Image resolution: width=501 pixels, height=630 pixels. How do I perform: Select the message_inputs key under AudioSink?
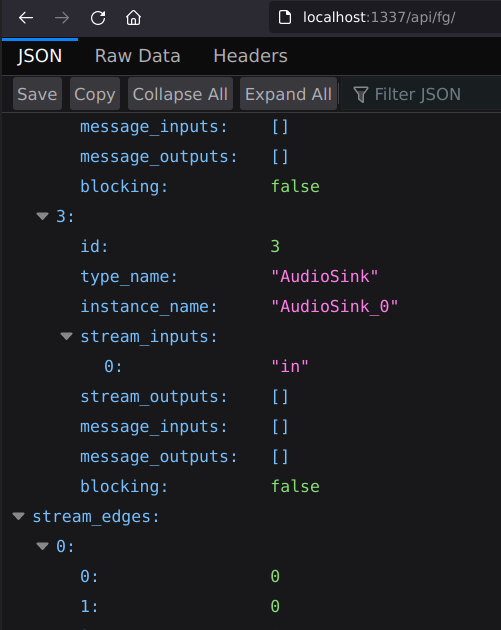tap(154, 427)
